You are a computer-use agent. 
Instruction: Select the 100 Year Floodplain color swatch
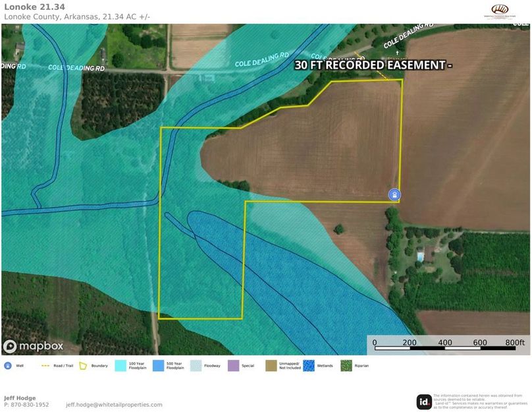click(x=120, y=366)
